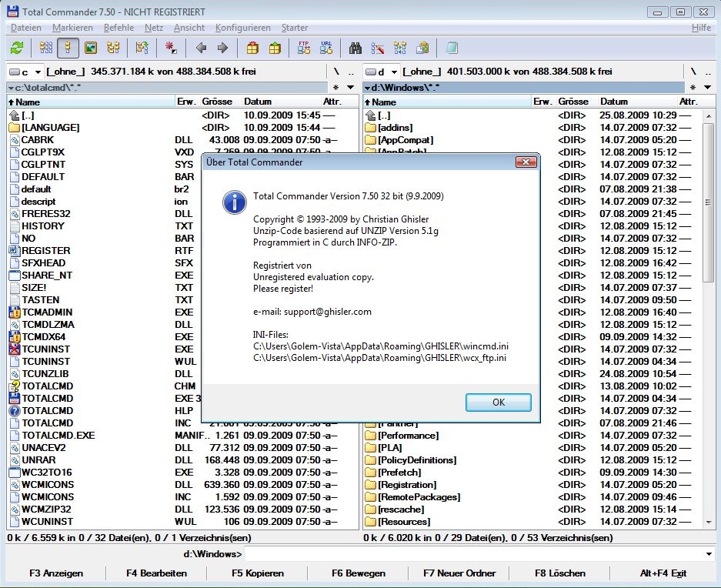
Task: Click right panel scrollbar up arrow
Action: click(708, 116)
